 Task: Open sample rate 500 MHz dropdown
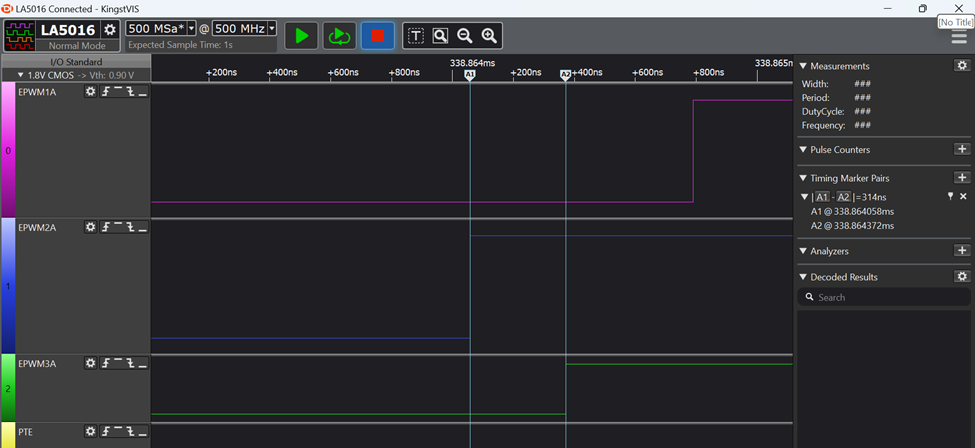click(272, 29)
